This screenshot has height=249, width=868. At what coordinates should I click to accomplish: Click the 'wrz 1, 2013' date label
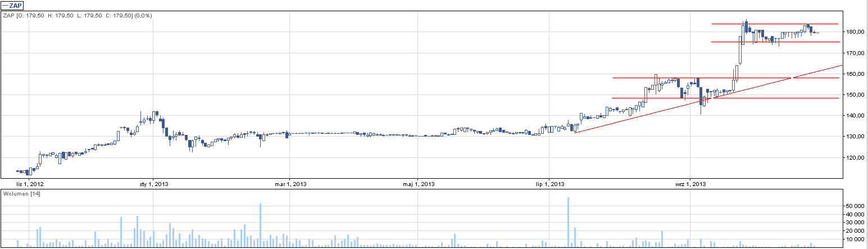(x=690, y=184)
